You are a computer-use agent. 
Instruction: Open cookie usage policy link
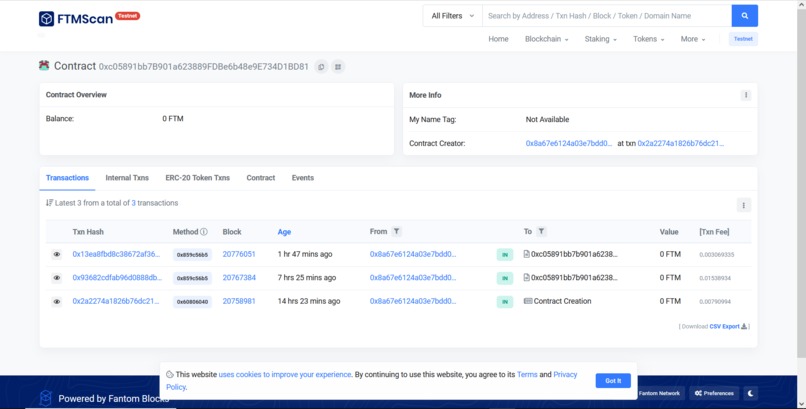(x=285, y=375)
